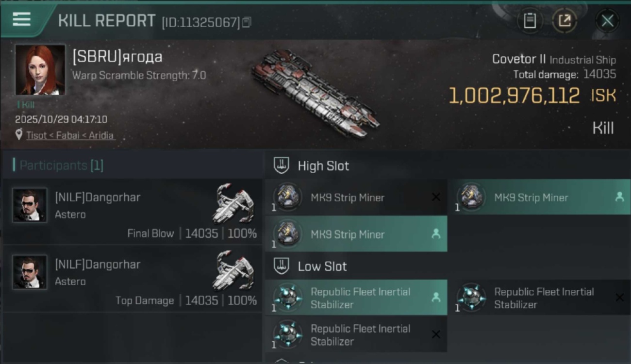Click the Final Blow Astero ship icon
Image resolution: width=631 pixels, height=364 pixels.
click(233, 203)
